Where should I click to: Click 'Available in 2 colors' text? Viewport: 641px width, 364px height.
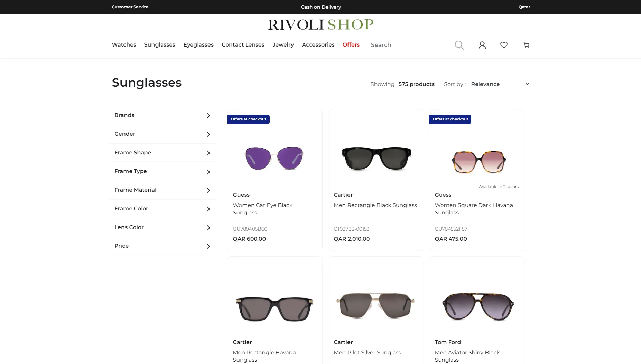click(x=499, y=187)
